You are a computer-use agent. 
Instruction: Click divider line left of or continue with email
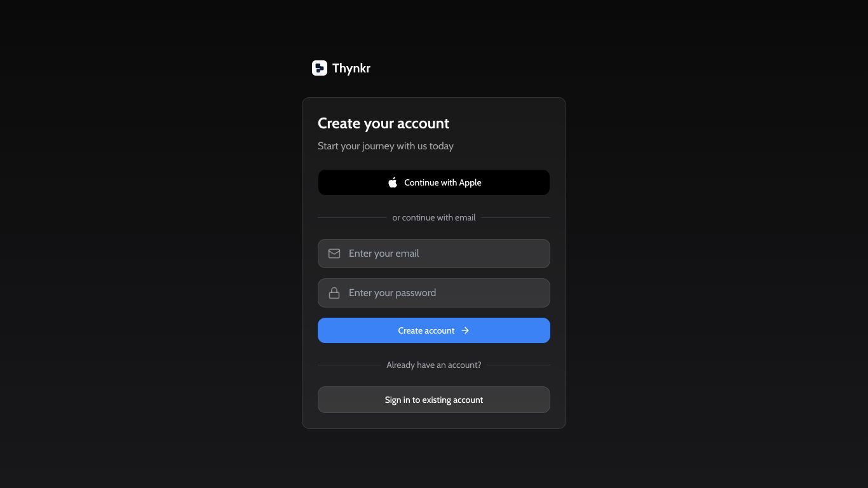tap(352, 217)
